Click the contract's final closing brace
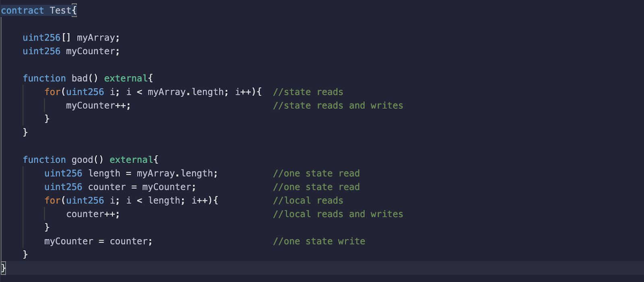 pyautogui.click(x=4, y=268)
